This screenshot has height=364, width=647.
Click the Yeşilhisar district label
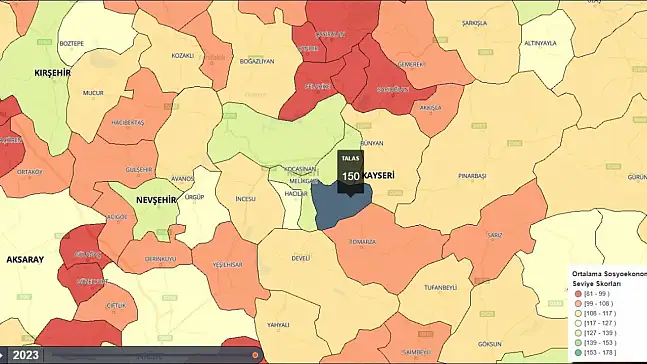click(227, 265)
